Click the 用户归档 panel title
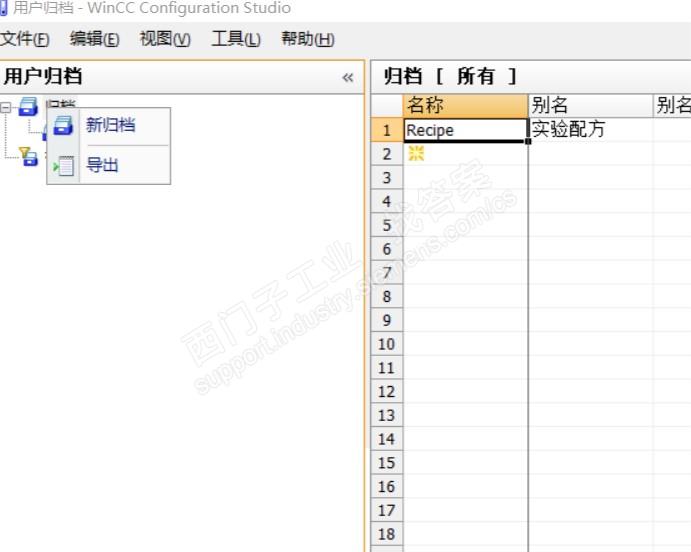 (x=43, y=76)
